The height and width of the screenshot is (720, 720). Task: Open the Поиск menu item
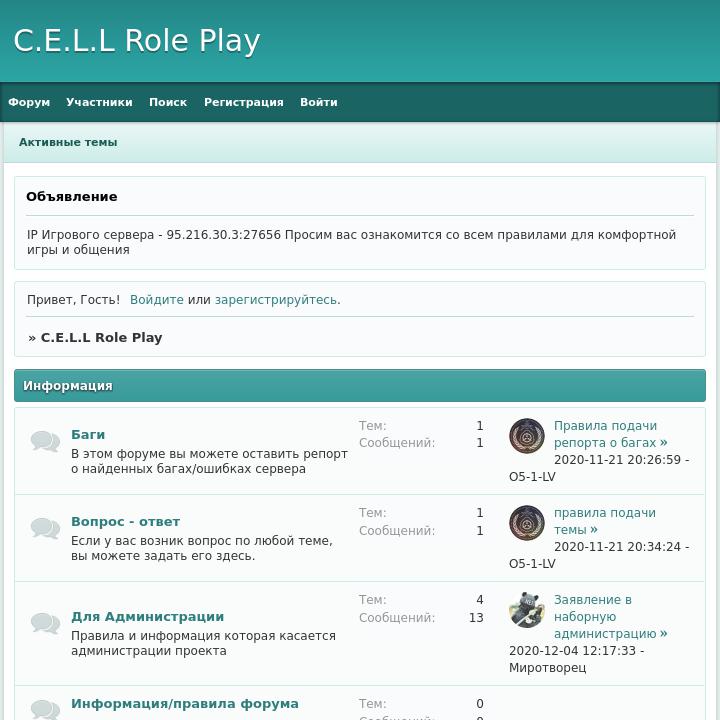(x=168, y=102)
